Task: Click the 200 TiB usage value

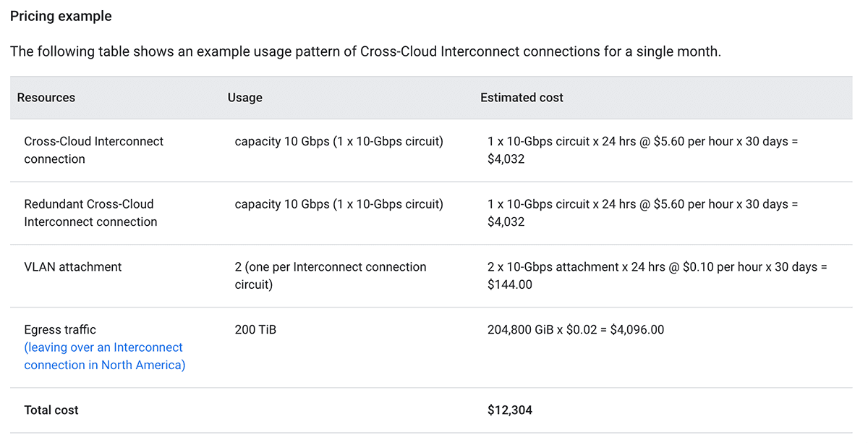Action: point(255,330)
